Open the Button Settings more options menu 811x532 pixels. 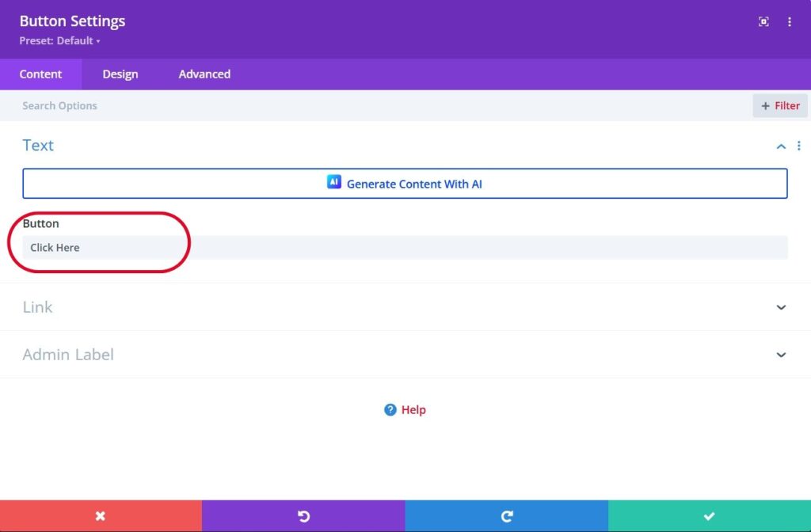coord(790,21)
